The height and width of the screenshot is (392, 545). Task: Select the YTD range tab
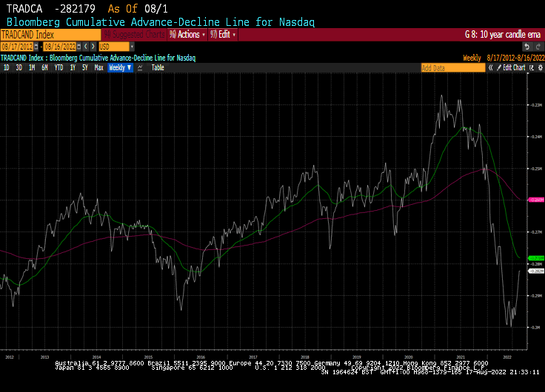[x=58, y=68]
